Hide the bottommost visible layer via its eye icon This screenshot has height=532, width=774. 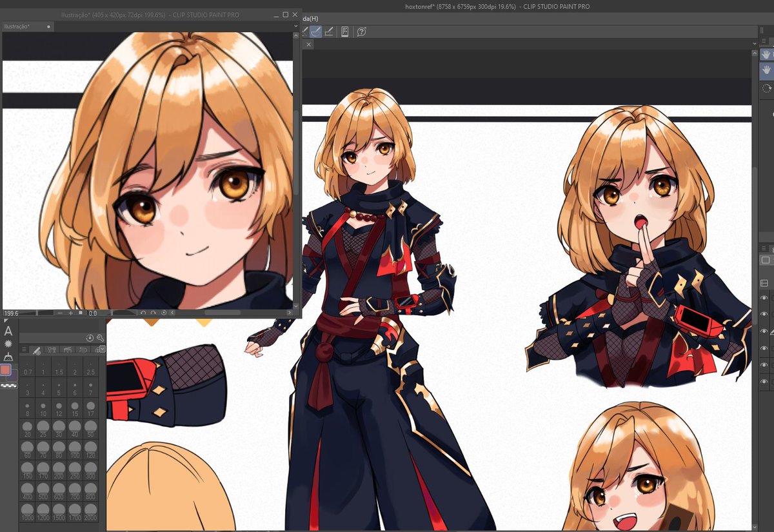(x=764, y=381)
